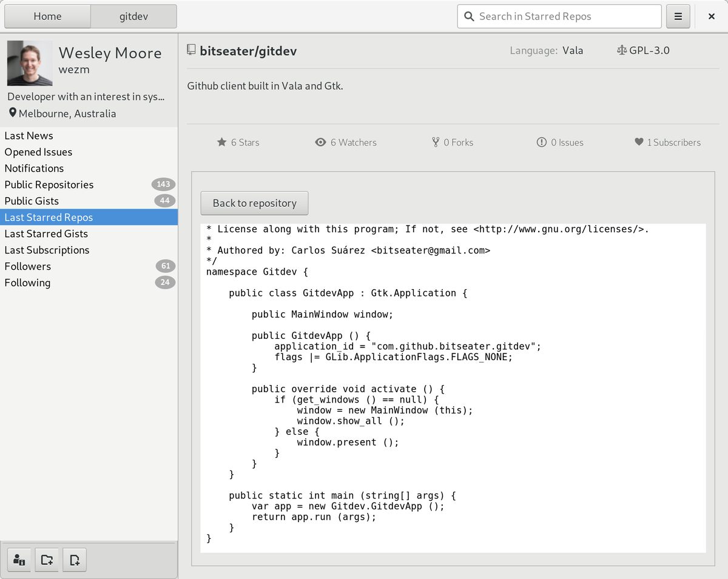The width and height of the screenshot is (728, 579).
Task: Click the issue alert icon next to 0 Issues
Action: pos(542,142)
